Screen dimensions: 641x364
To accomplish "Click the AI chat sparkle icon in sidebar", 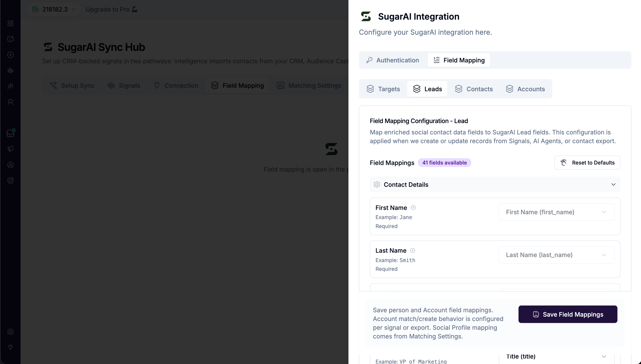I will tap(10, 39).
